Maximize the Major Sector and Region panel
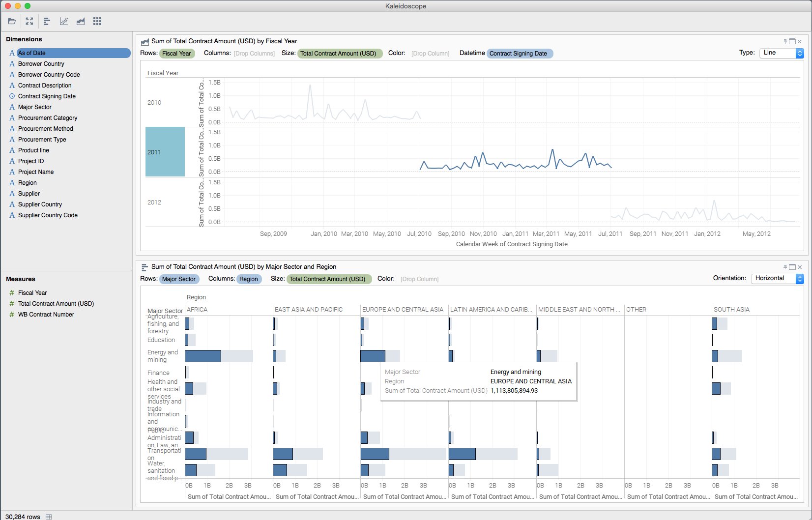Image resolution: width=812 pixels, height=520 pixels. [792, 267]
